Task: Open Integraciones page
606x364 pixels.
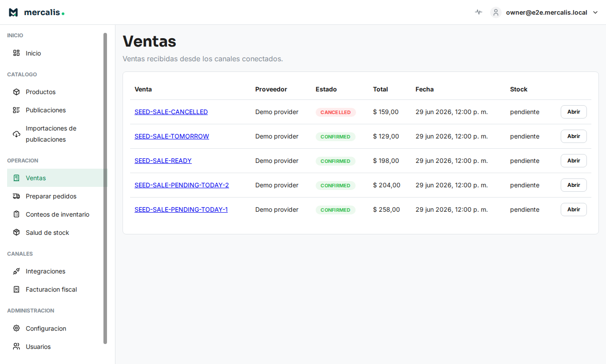Action: click(x=57, y=271)
